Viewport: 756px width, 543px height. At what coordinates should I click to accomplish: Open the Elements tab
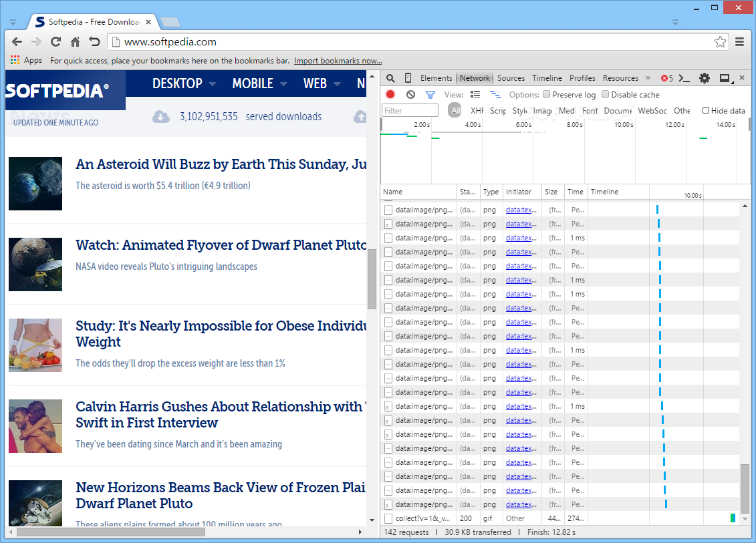pyautogui.click(x=436, y=78)
